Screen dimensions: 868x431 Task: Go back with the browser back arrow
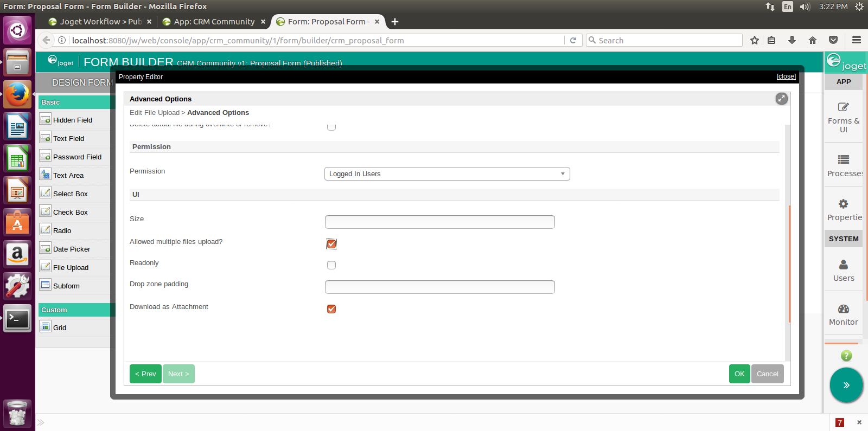[46, 40]
